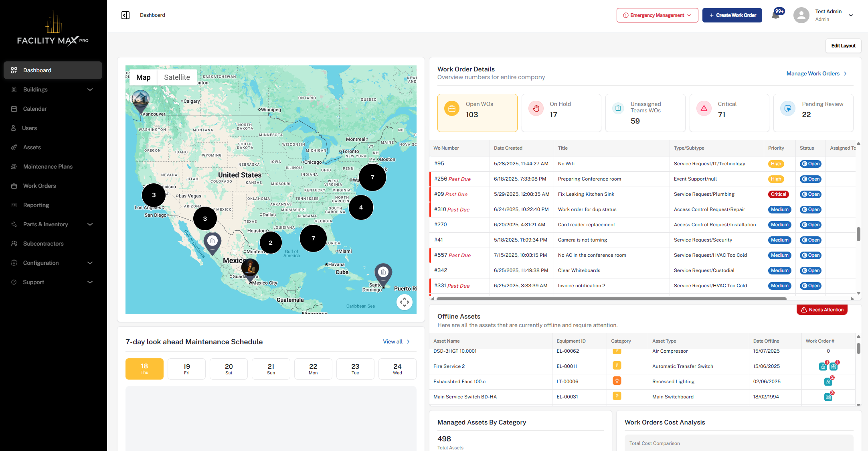
Task: Click the map cluster marker near Houston
Action: [x=271, y=242]
